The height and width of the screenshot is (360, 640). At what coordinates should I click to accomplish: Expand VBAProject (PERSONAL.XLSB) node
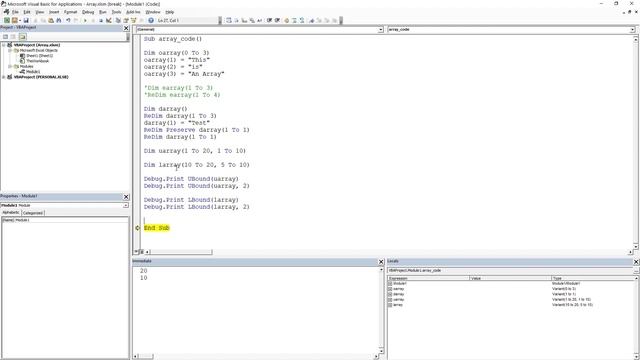click(x=4, y=77)
